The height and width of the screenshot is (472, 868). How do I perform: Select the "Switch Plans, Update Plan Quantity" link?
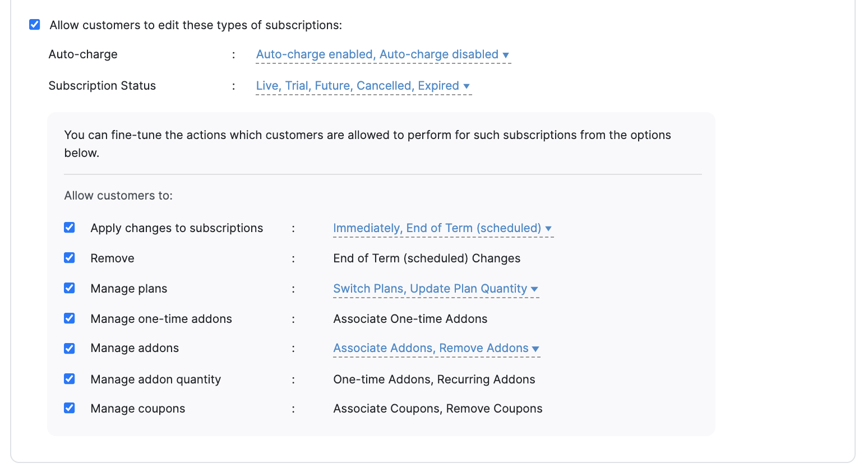point(430,288)
